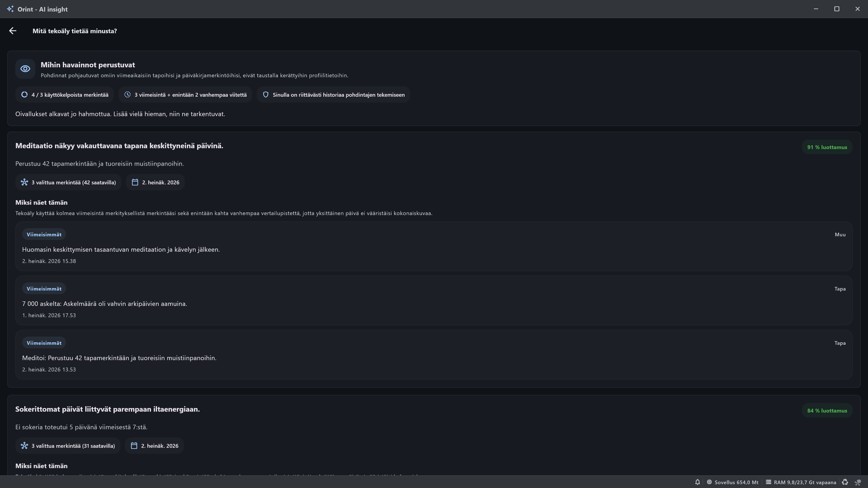
Task: Click the node icon beside 31 saatavilla
Action: (24, 446)
